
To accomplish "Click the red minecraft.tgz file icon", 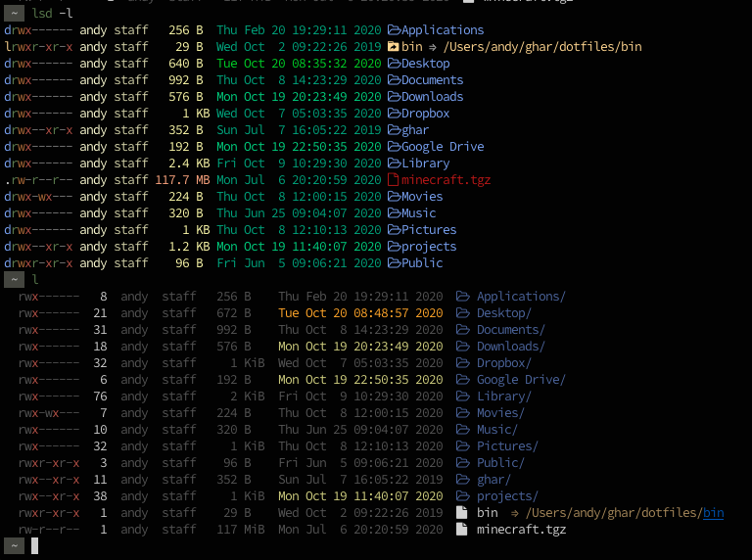I will (393, 180).
